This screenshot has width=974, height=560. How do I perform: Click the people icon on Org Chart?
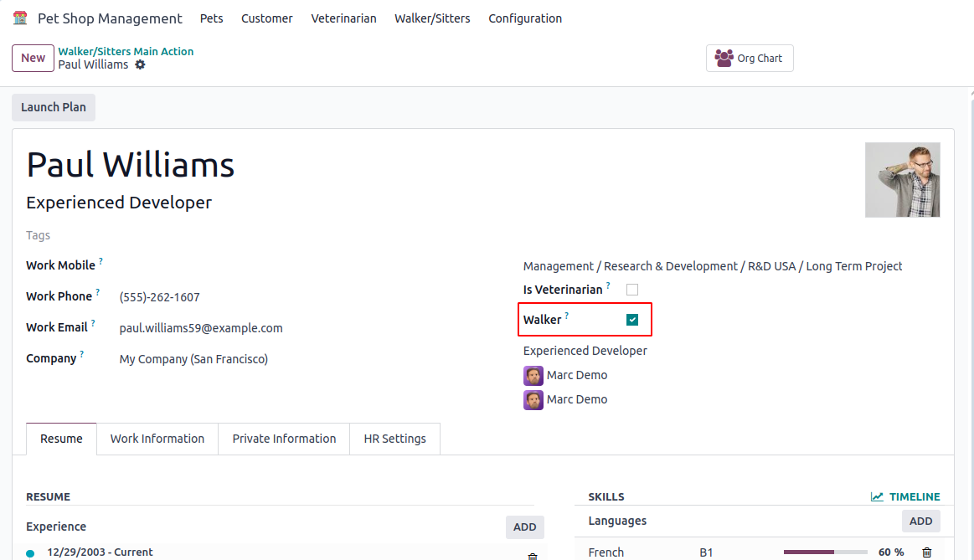pyautogui.click(x=724, y=58)
